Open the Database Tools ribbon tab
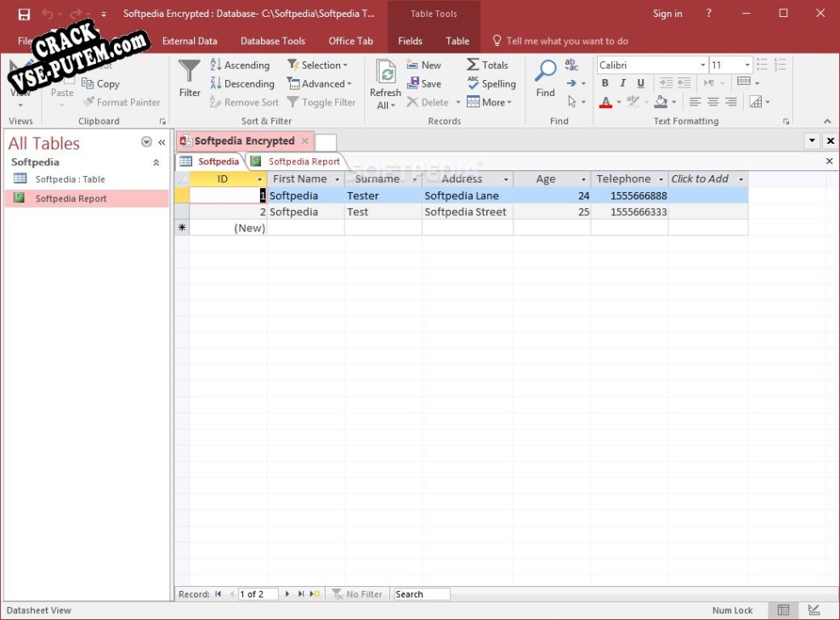Screen dimensions: 840x620 click(272, 41)
